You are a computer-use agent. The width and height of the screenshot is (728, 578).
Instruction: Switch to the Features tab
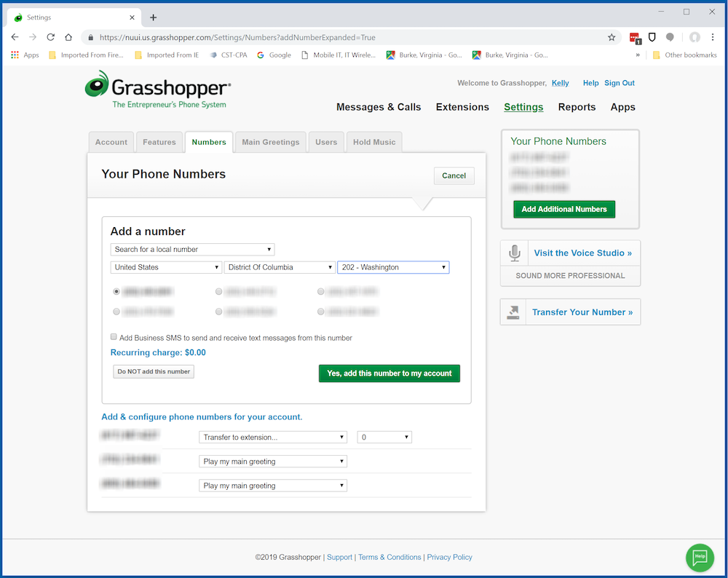coord(159,142)
